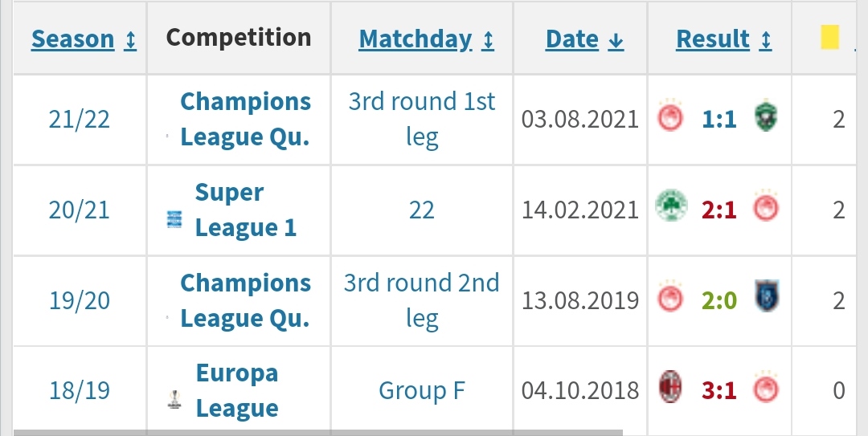
Task: Click Olympiacos crest in 04.10.2018 row
Action: (x=766, y=387)
